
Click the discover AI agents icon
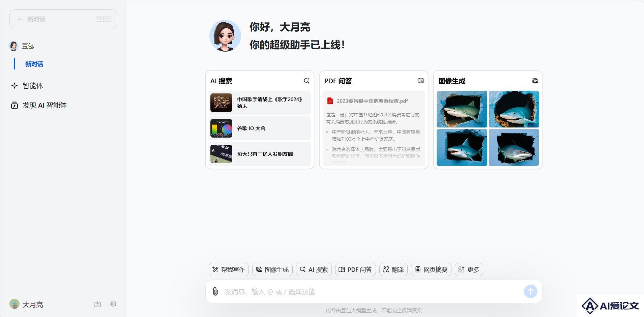point(14,105)
